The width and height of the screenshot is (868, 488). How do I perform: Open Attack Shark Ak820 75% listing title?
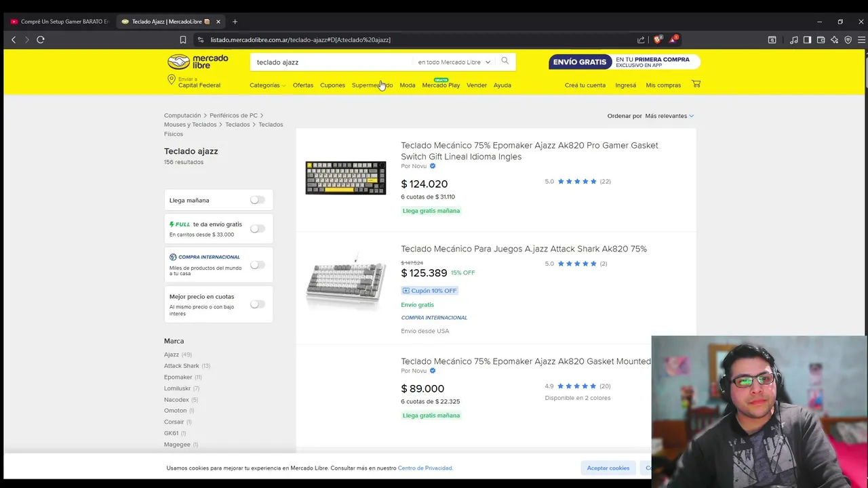pyautogui.click(x=524, y=249)
